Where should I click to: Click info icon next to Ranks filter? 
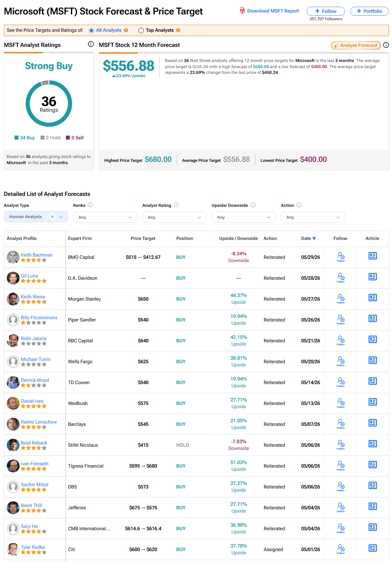click(90, 205)
